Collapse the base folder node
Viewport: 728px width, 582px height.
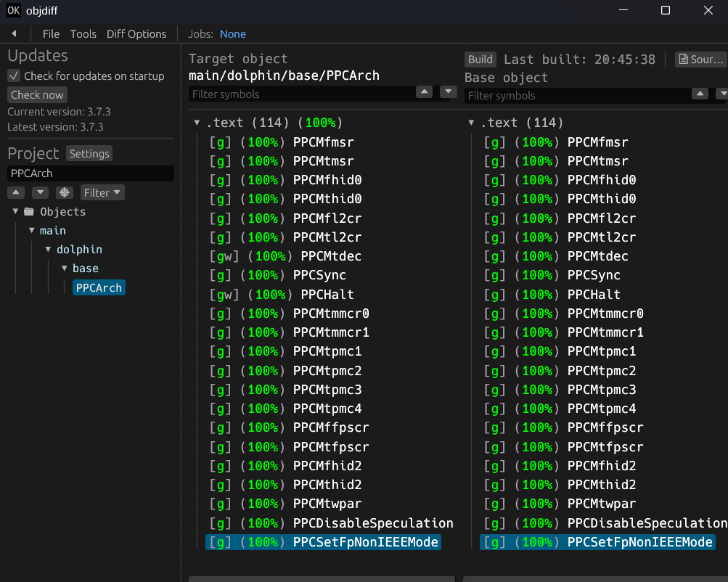[65, 269]
